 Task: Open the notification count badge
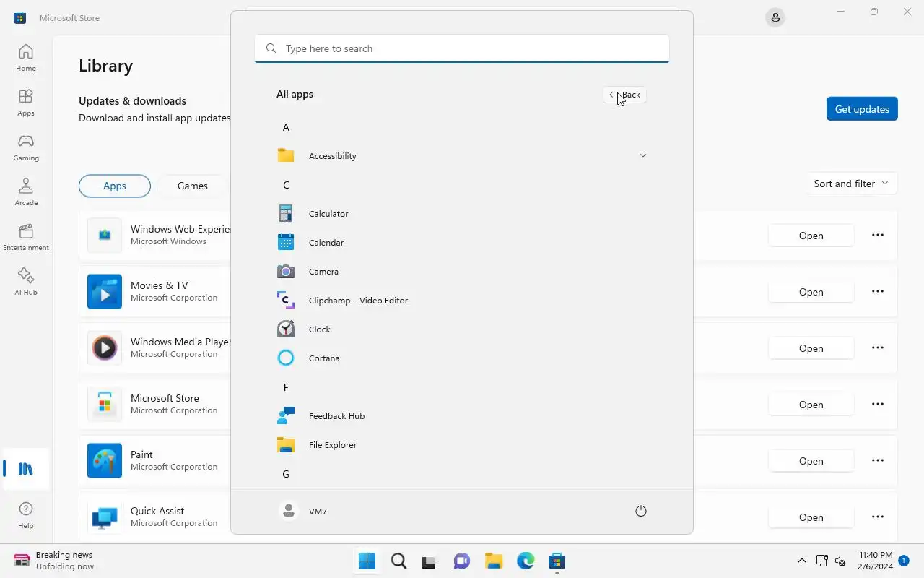[904, 561]
